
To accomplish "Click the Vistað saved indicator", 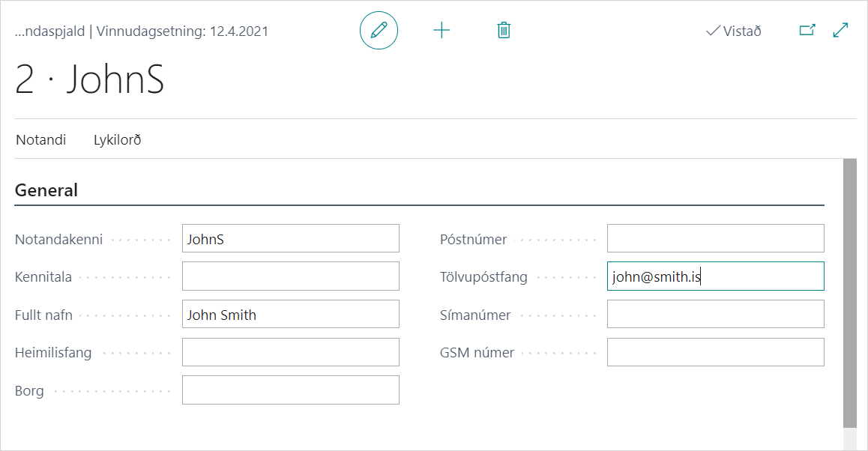I will (x=734, y=31).
